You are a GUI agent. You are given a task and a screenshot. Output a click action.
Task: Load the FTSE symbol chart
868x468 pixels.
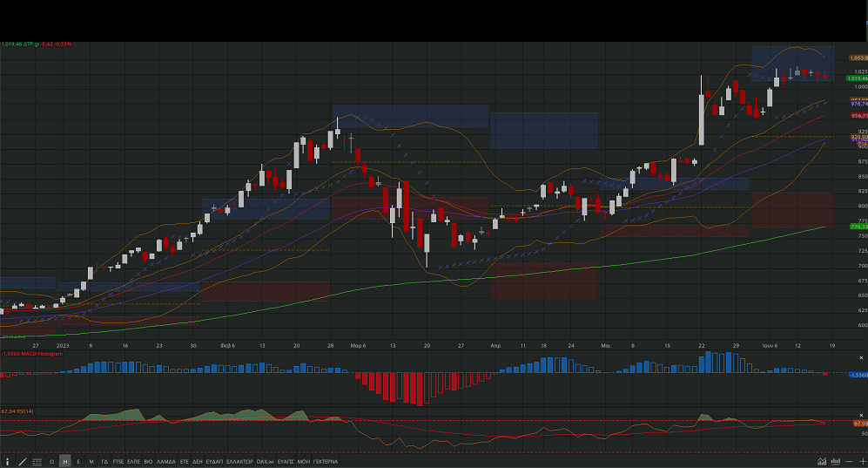[x=118, y=461]
